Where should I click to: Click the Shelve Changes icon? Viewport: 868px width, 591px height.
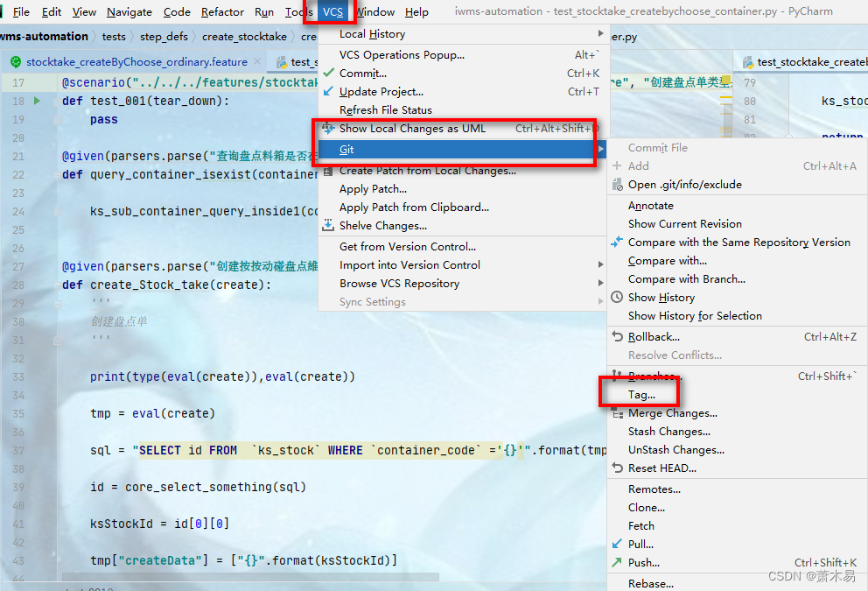(x=328, y=225)
